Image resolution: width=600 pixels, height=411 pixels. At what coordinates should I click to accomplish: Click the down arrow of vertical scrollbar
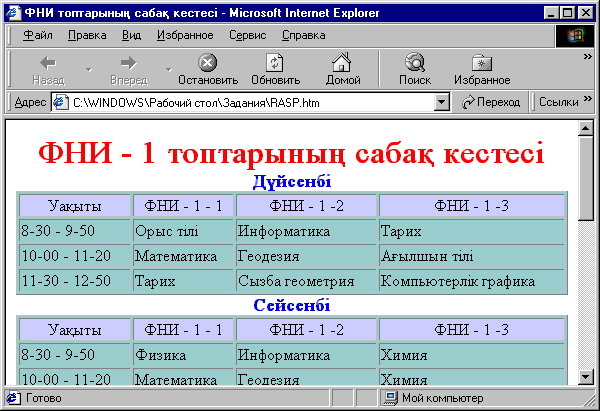pyautogui.click(x=586, y=377)
